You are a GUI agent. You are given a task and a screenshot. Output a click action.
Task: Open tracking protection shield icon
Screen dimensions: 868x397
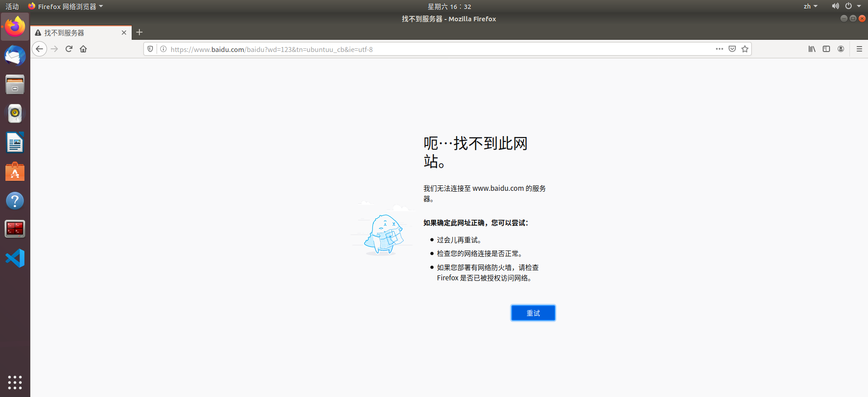click(150, 49)
